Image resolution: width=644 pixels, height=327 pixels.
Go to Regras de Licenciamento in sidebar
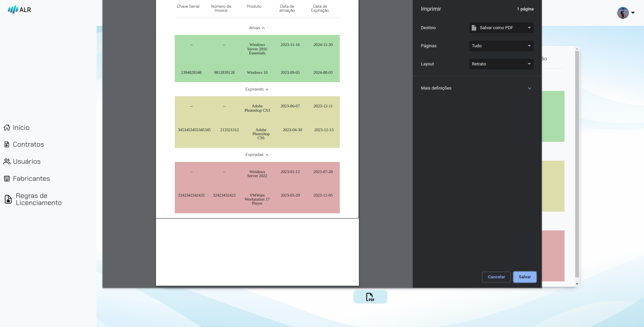[39, 199]
